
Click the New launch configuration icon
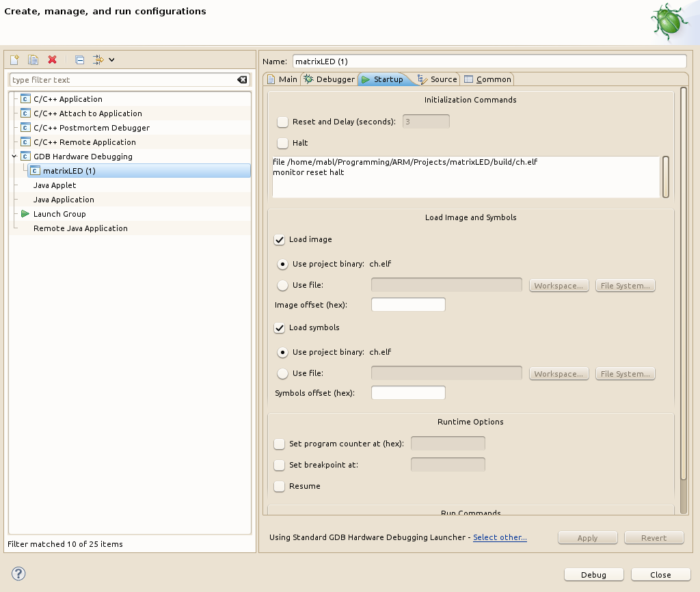point(15,59)
